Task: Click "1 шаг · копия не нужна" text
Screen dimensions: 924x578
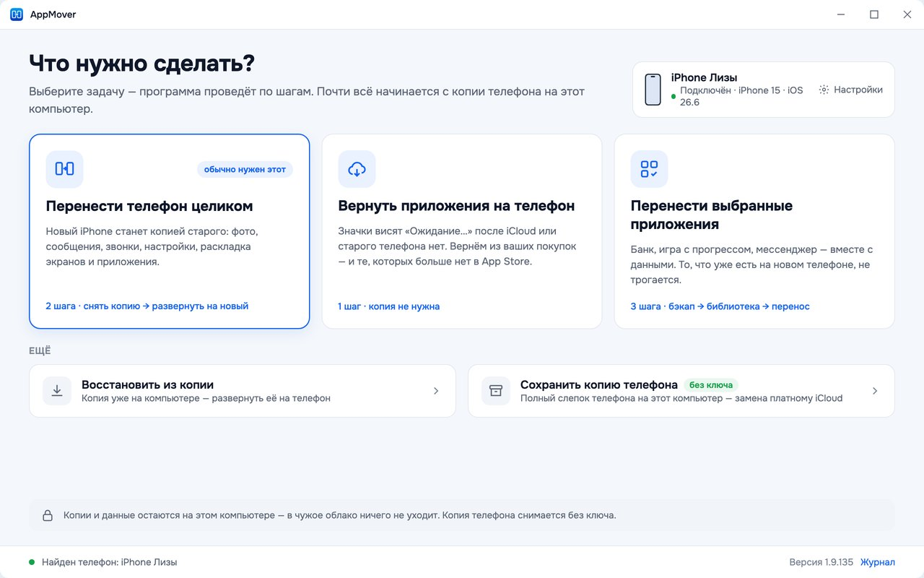Action: point(389,306)
